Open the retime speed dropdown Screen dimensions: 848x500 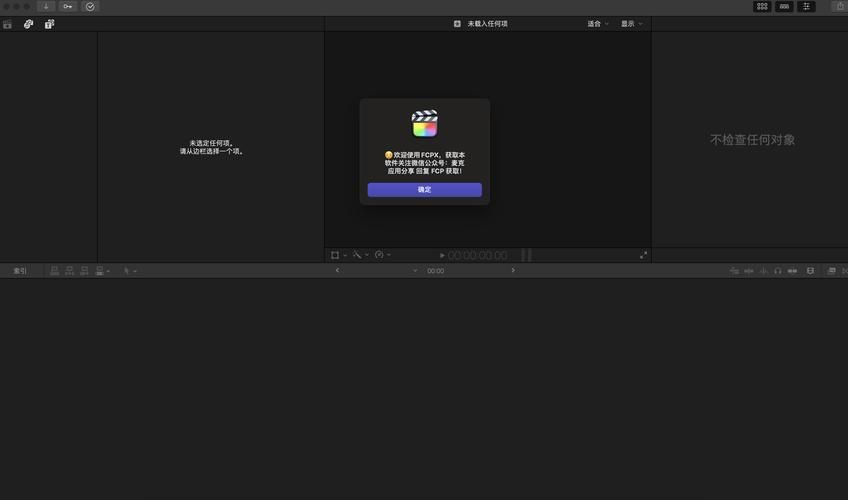tap(382, 255)
